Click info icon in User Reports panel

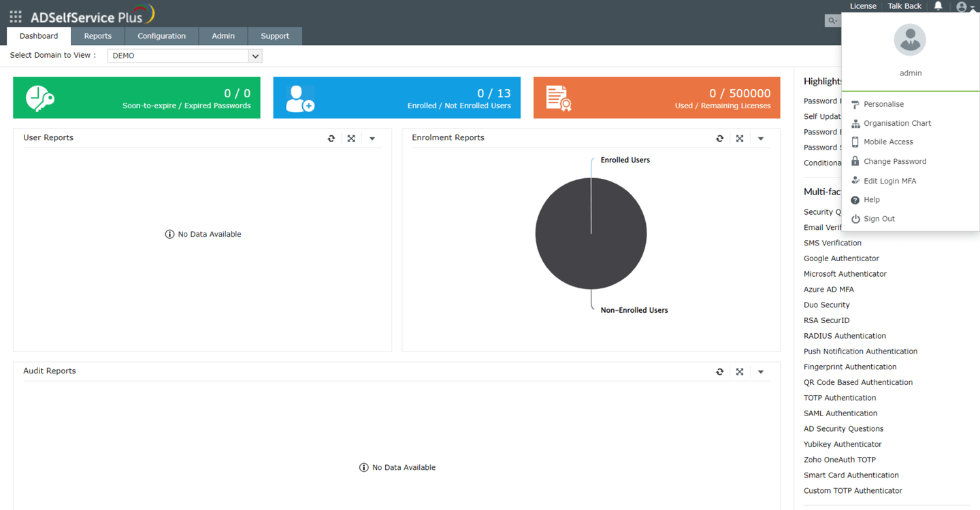point(169,234)
